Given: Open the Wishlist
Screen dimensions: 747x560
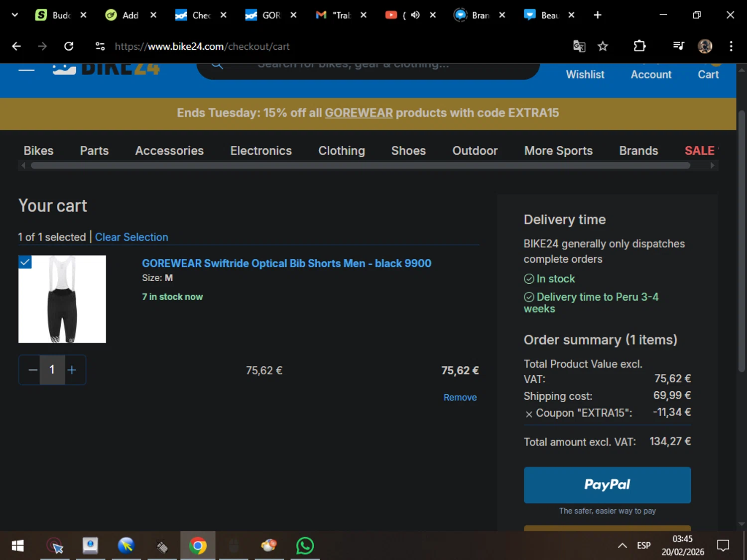Looking at the screenshot, I should pos(585,74).
